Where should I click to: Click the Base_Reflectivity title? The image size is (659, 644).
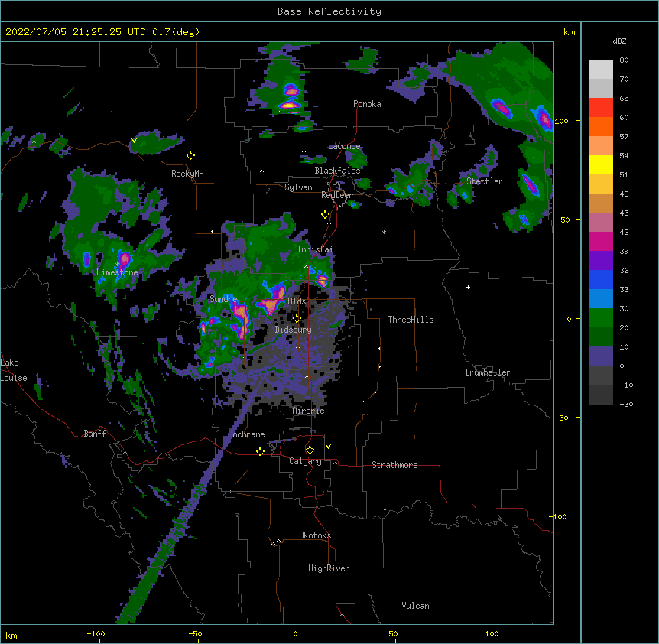point(329,11)
